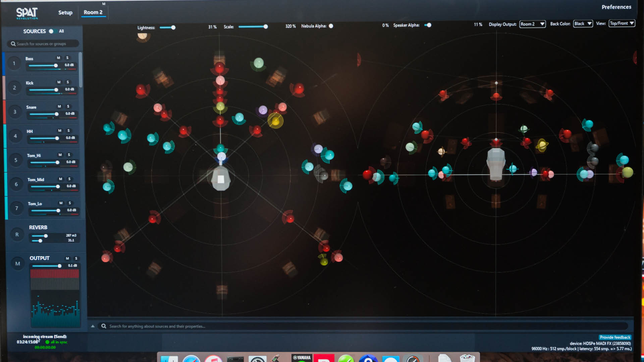Solo the HH source
Screen dimensions: 644x362
pyautogui.click(x=69, y=130)
